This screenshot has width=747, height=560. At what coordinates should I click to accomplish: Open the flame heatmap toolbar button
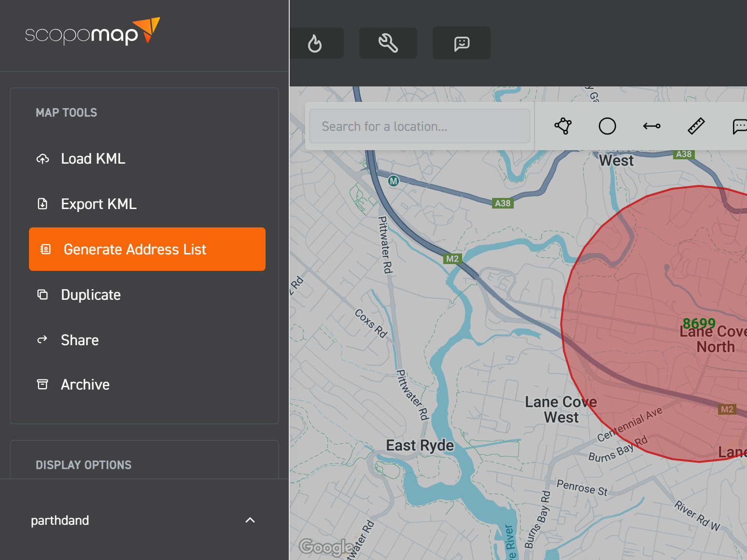click(x=315, y=43)
